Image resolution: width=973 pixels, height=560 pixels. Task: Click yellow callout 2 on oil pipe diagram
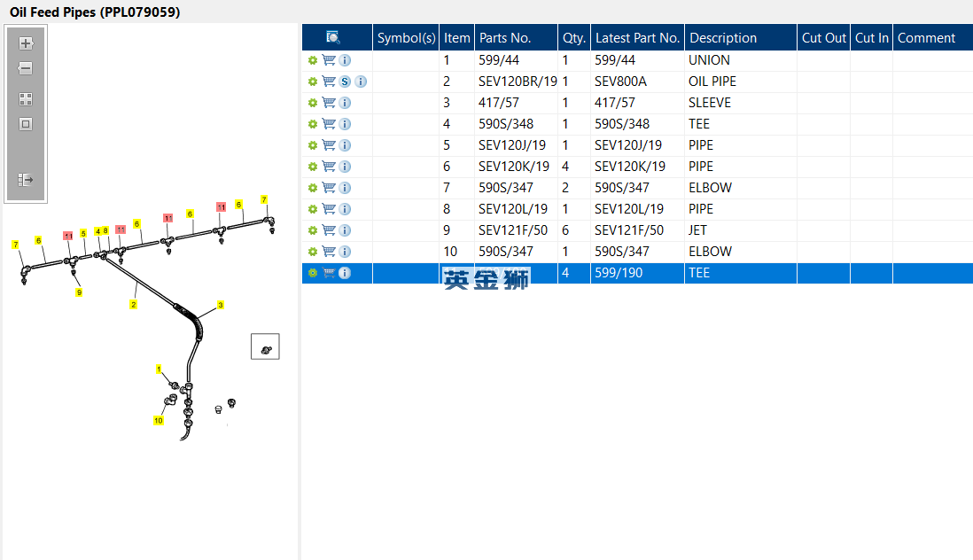(x=134, y=305)
